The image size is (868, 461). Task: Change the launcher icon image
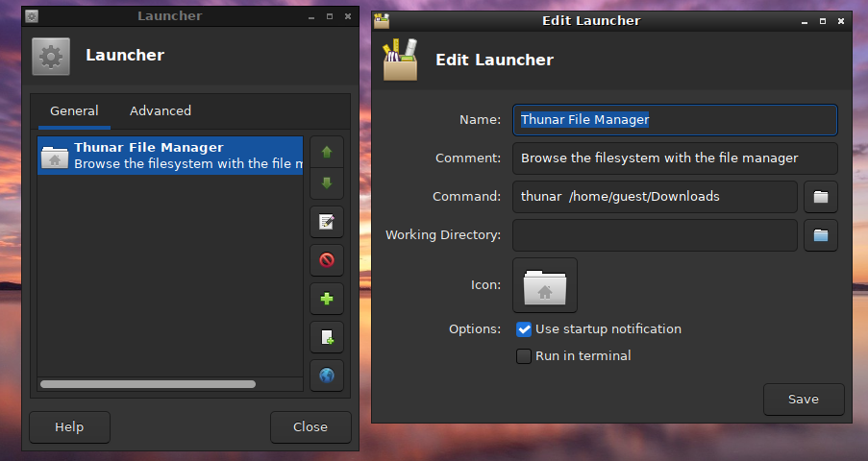tap(545, 285)
